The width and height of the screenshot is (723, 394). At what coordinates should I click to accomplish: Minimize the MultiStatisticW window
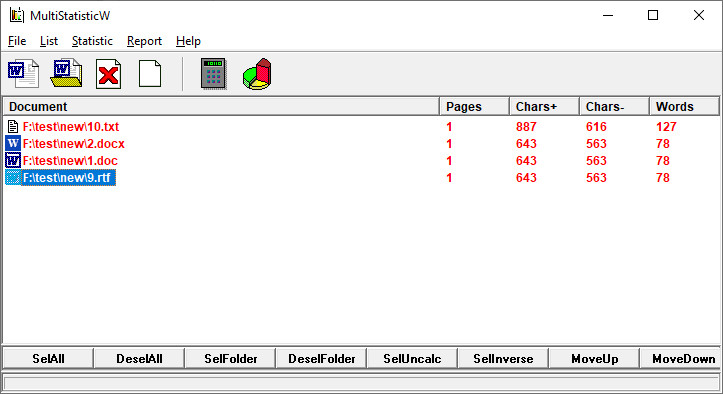[x=608, y=15]
